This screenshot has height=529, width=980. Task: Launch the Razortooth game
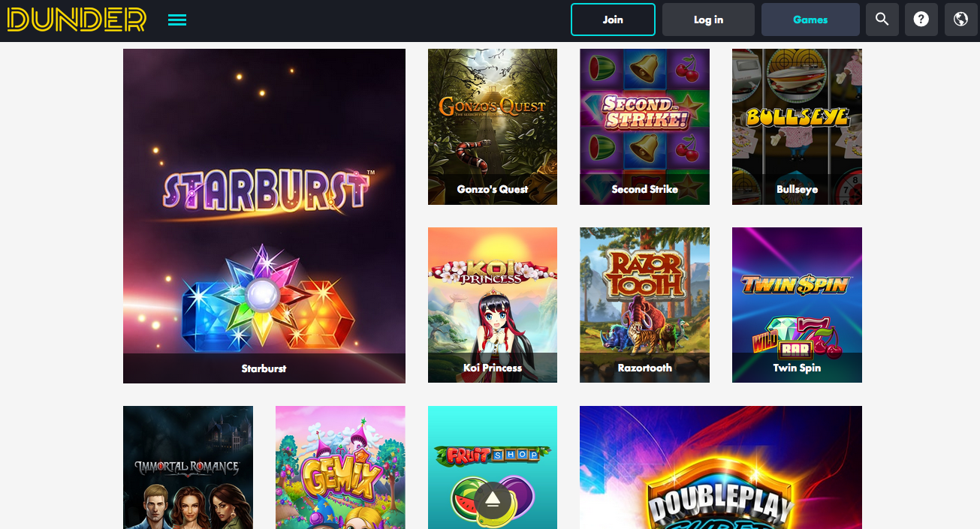tap(644, 305)
